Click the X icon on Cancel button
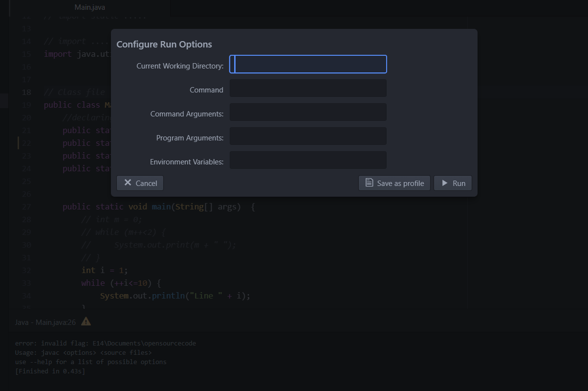The width and height of the screenshot is (588, 391). (128, 183)
